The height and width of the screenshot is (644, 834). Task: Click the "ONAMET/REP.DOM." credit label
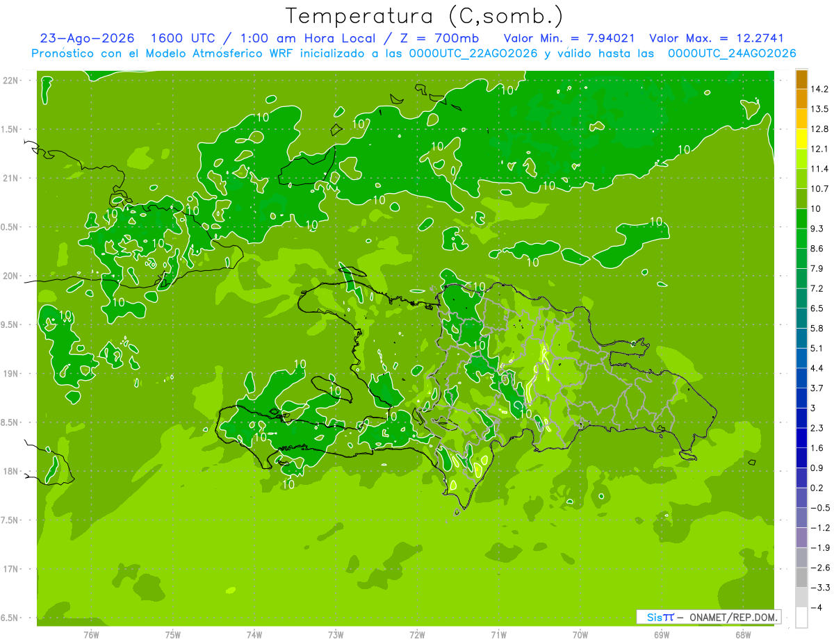(x=735, y=617)
